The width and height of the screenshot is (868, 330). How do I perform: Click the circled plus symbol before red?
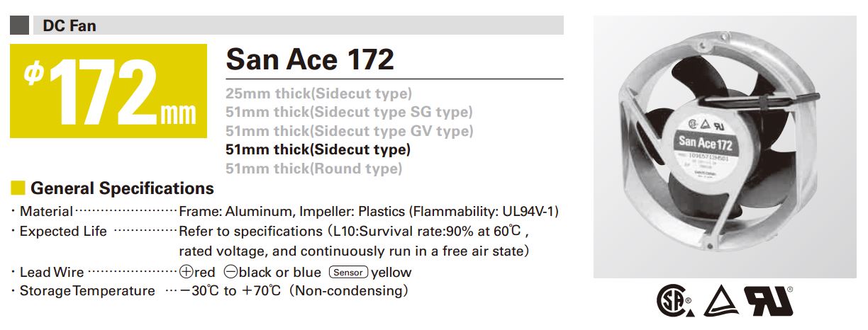(186, 272)
